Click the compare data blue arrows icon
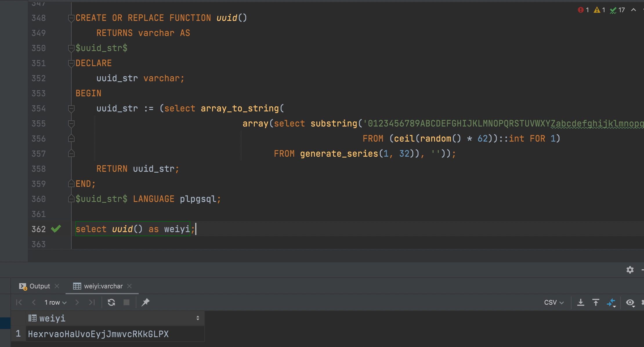644x347 pixels. click(x=611, y=302)
